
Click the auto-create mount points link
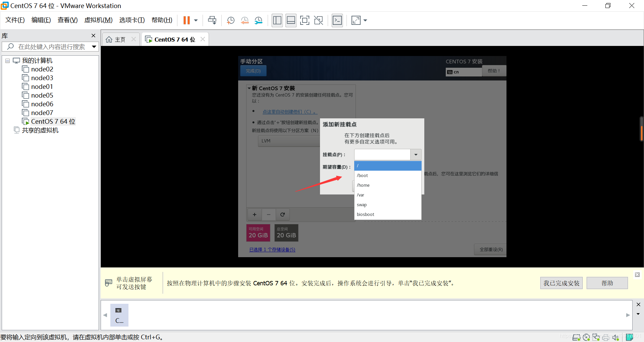290,112
